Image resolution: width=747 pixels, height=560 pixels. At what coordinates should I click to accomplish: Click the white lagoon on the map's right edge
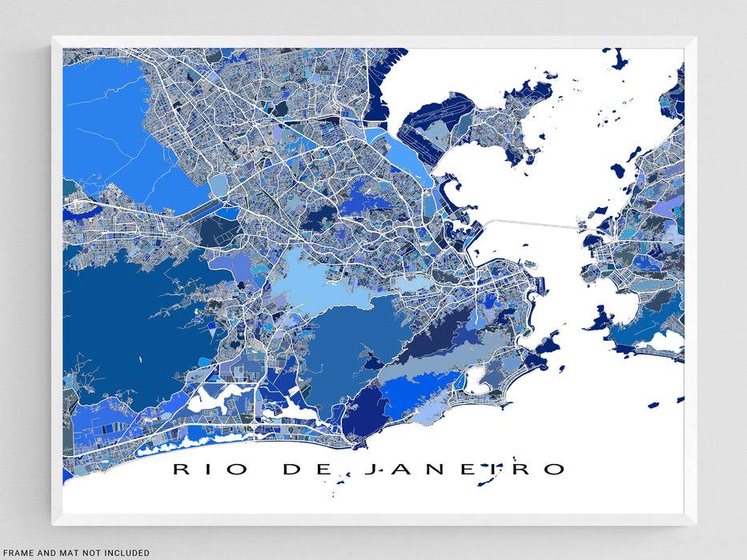(667, 342)
